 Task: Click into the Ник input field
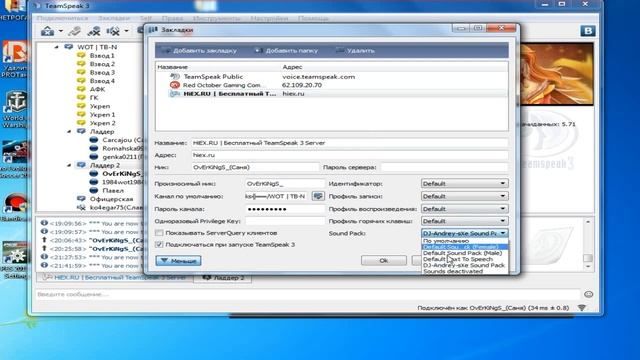coord(255,167)
